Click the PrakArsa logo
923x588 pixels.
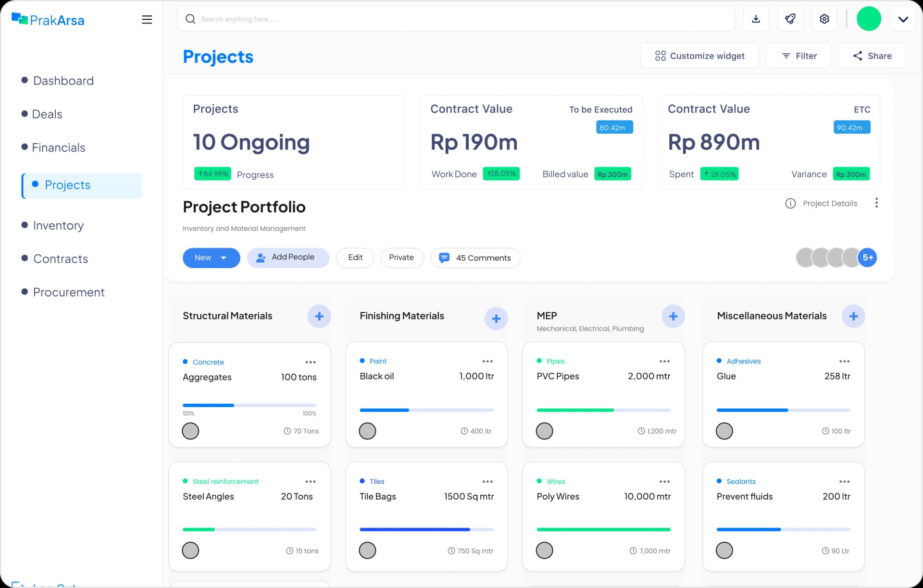tap(48, 20)
